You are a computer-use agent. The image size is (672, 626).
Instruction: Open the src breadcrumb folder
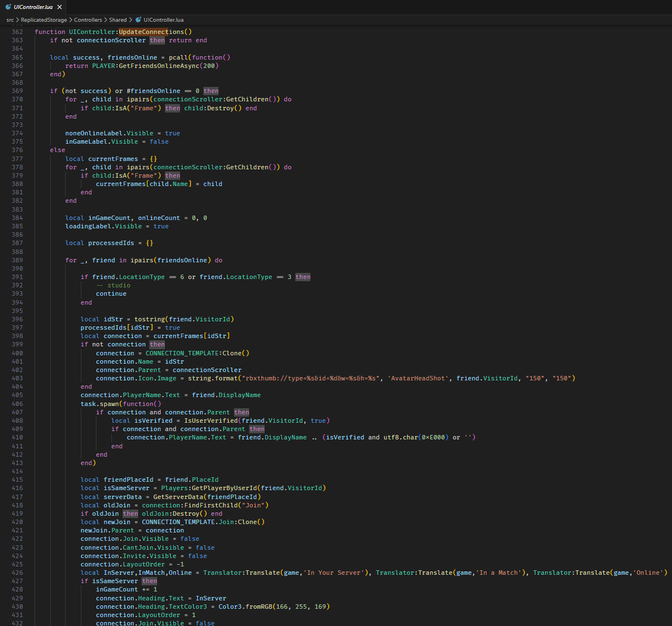tap(10, 20)
